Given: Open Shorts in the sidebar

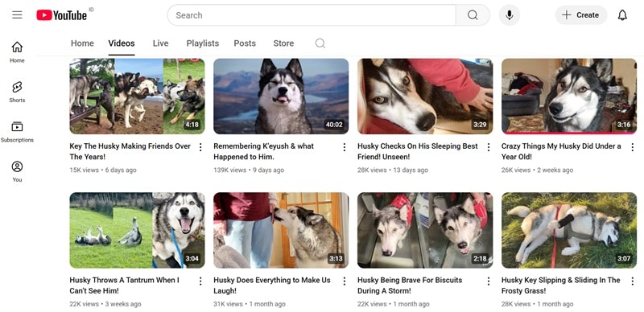Looking at the screenshot, I should [17, 92].
